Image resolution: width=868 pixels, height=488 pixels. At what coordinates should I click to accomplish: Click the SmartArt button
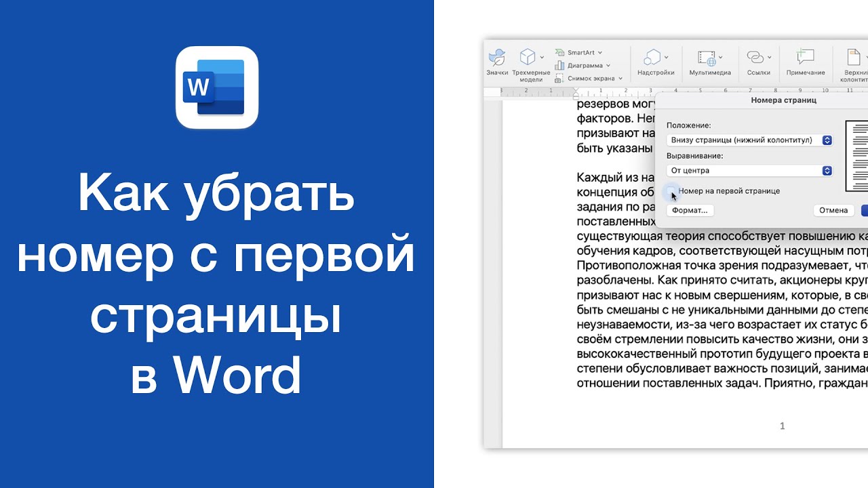click(574, 52)
